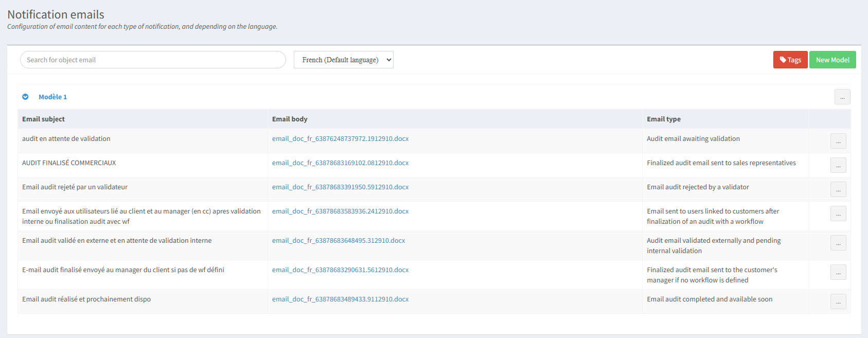Viewport: 868px width, 338px height.
Task: Open the Modèle 1 header options menu
Action: click(x=842, y=97)
